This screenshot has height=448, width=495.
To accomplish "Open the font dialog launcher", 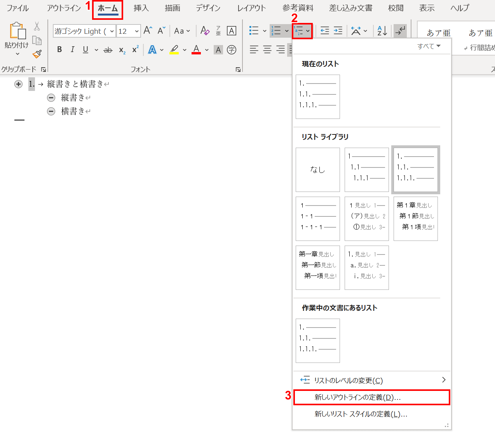I will (238, 70).
